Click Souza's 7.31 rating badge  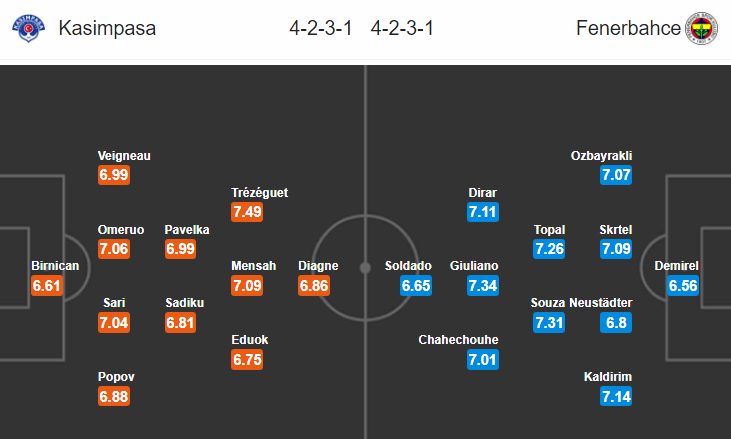549,322
